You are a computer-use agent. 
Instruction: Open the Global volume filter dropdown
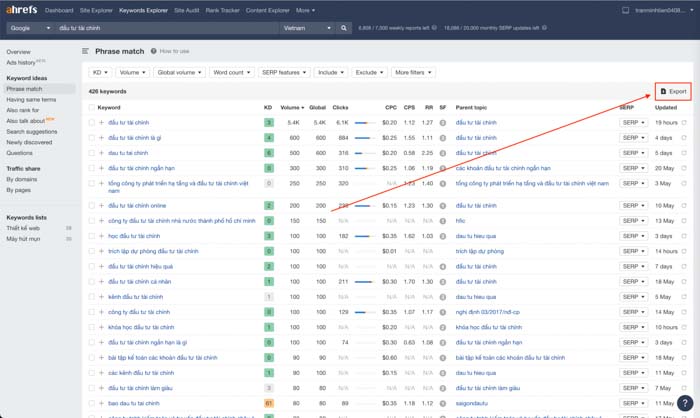pyautogui.click(x=179, y=72)
